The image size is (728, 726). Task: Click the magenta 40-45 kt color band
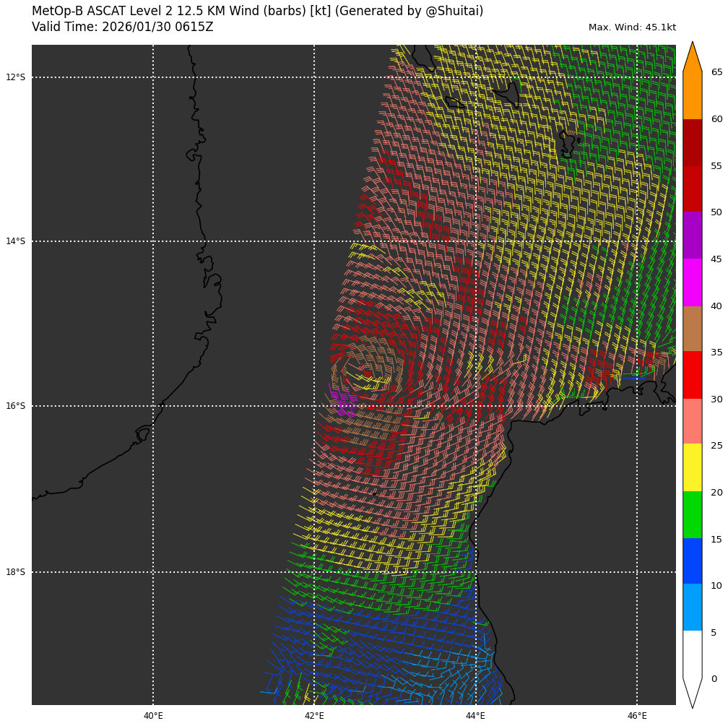692,282
